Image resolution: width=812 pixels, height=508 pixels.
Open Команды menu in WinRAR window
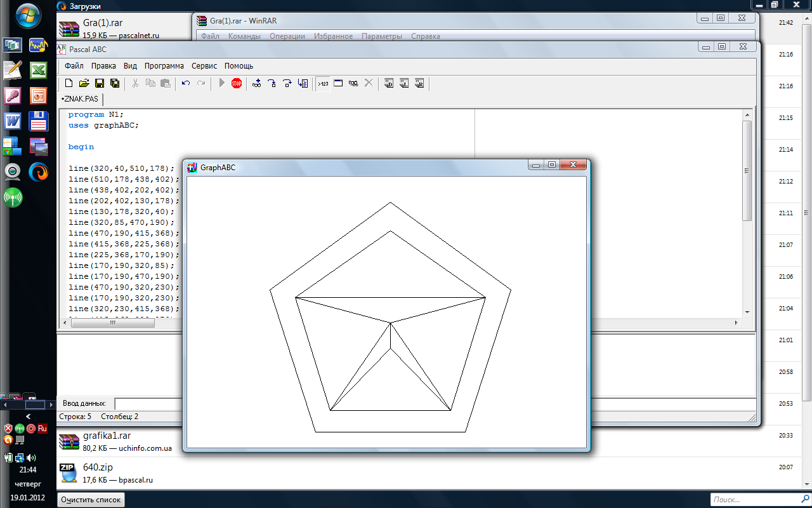click(244, 36)
